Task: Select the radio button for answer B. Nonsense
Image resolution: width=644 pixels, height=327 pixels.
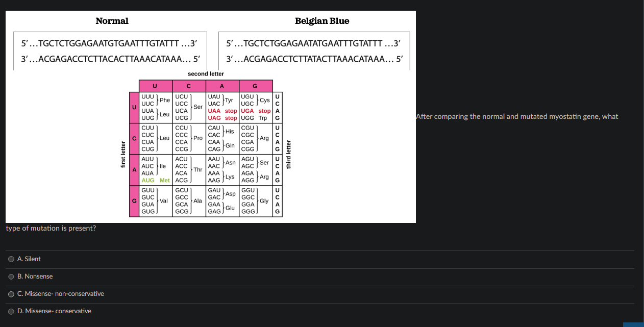Action: point(11,276)
